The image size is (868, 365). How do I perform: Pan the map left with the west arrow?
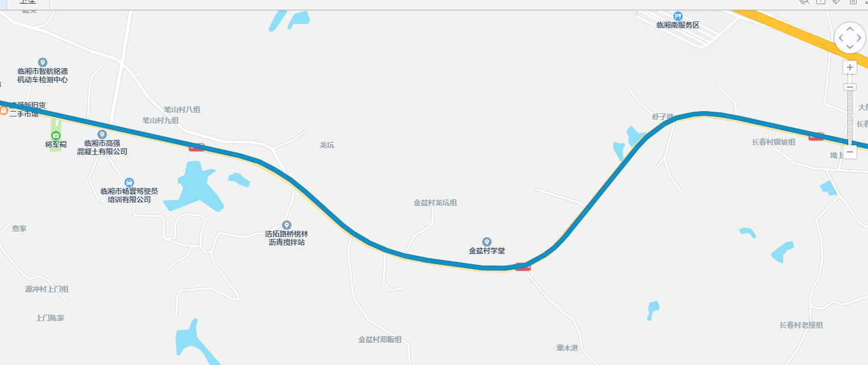[x=841, y=38]
